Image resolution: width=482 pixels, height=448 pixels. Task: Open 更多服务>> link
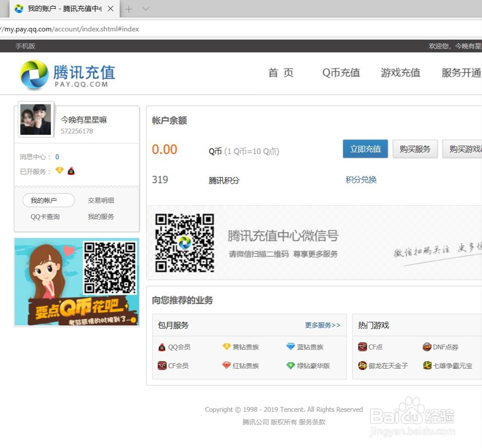coord(322,325)
